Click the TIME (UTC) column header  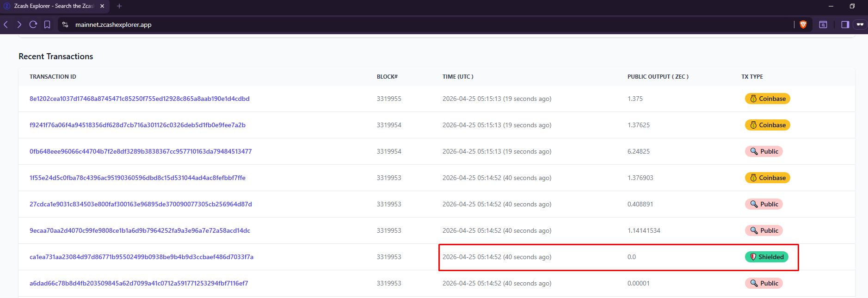(x=458, y=77)
